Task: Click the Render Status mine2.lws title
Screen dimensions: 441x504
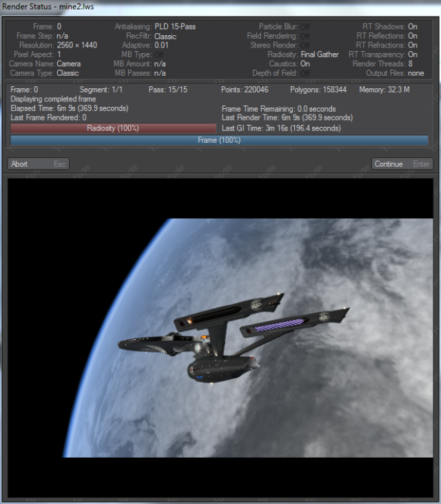Action: click(48, 6)
